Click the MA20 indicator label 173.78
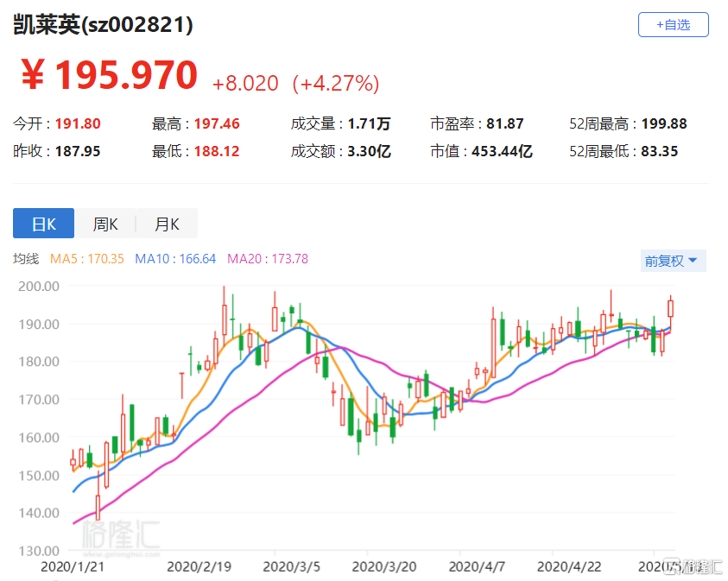The image size is (728, 581). (268, 259)
